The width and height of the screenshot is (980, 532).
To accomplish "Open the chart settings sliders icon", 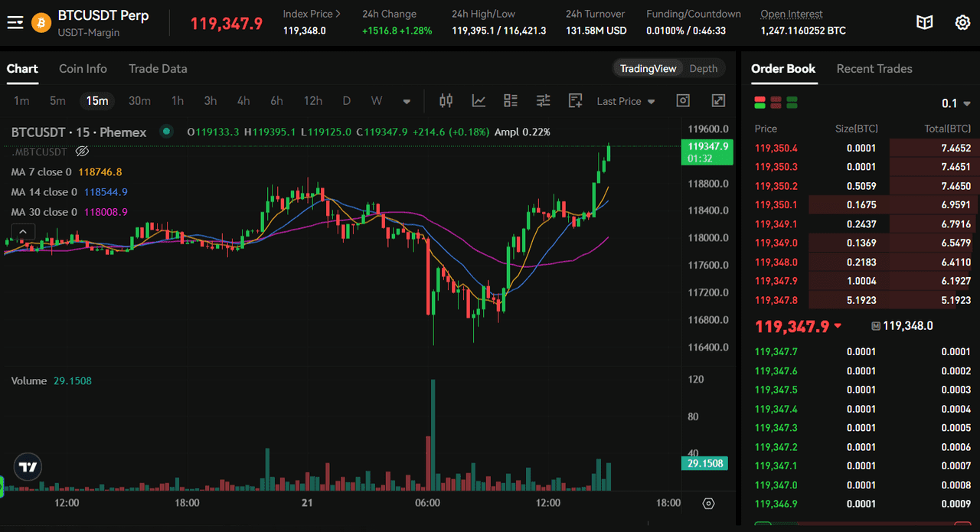I will [x=543, y=100].
